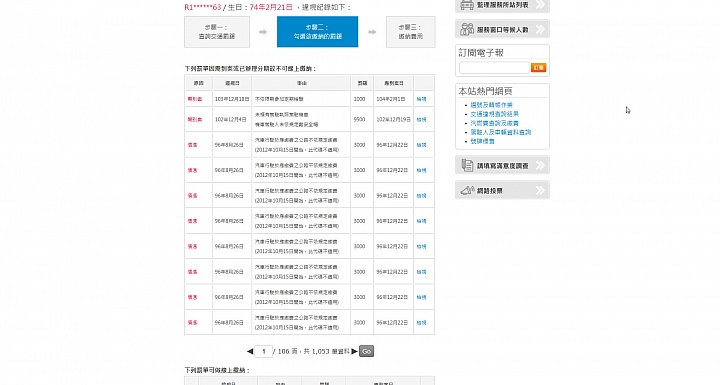This screenshot has width=720, height=385.
Task: Go to previous page with left arrow
Action: (x=250, y=351)
